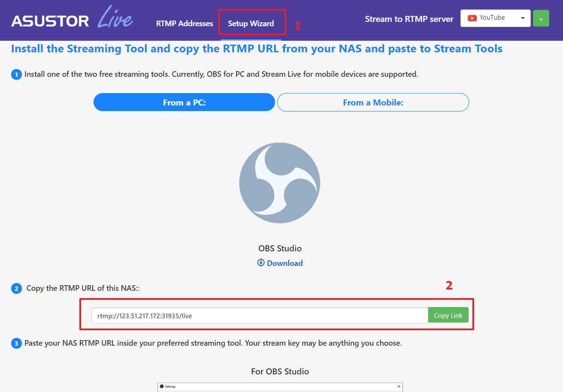563x392 pixels.
Task: Switch to the Setup Wizard tab
Action: [251, 24]
